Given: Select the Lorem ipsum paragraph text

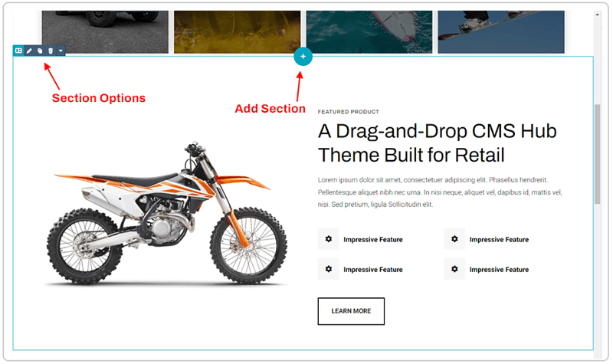Looking at the screenshot, I should point(440,192).
